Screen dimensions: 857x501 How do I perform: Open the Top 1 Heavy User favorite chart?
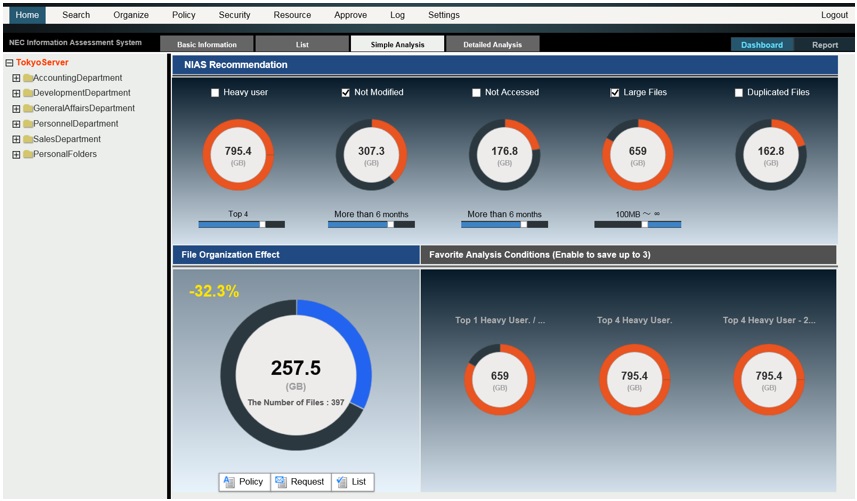500,380
